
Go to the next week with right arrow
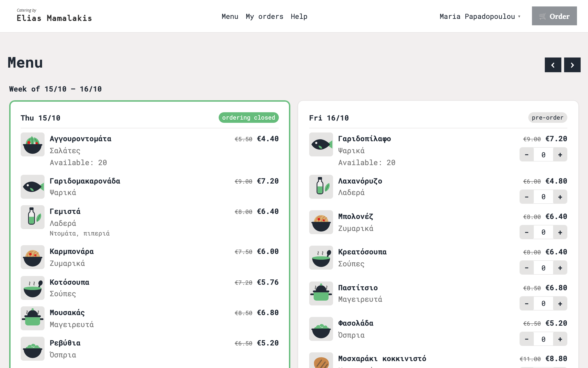(572, 65)
